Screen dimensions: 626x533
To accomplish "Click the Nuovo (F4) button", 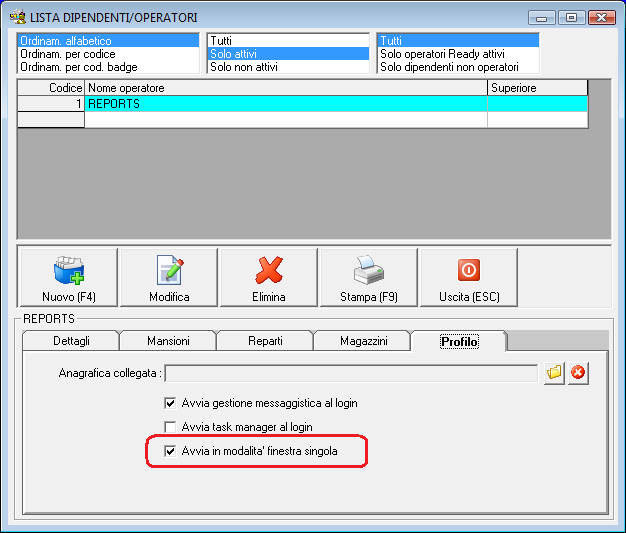I will click(69, 277).
